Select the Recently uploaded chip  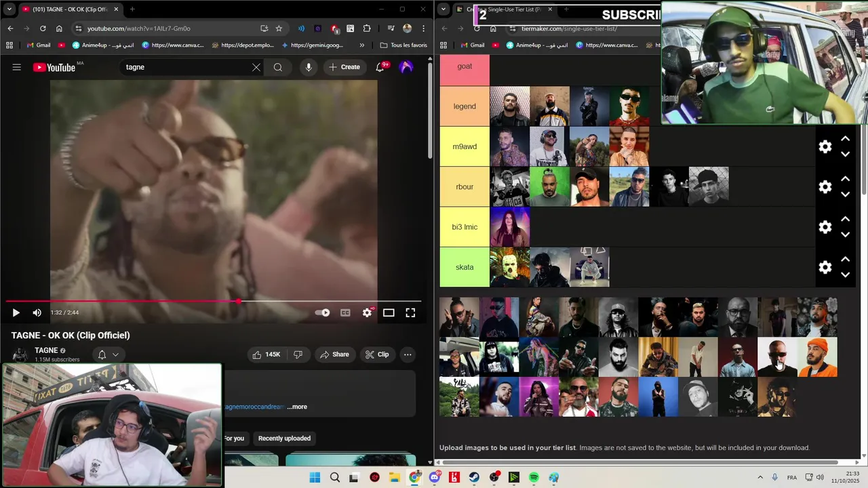(x=284, y=439)
